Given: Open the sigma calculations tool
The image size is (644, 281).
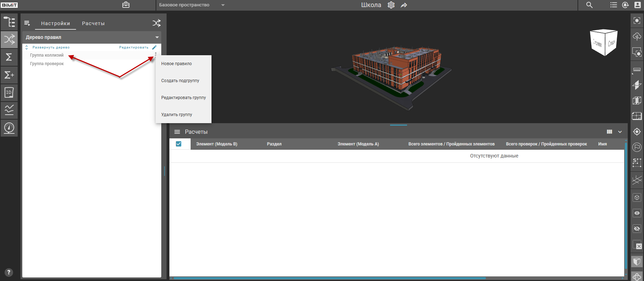Looking at the screenshot, I should click(9, 57).
